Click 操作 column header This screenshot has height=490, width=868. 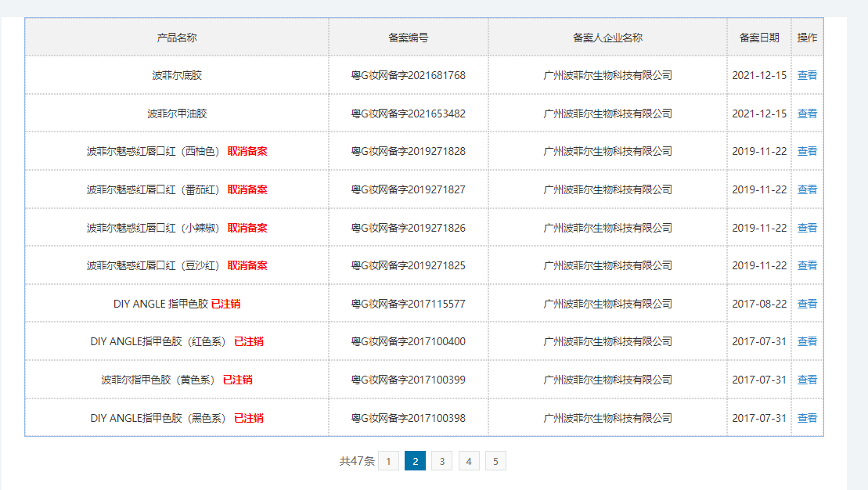pos(807,38)
